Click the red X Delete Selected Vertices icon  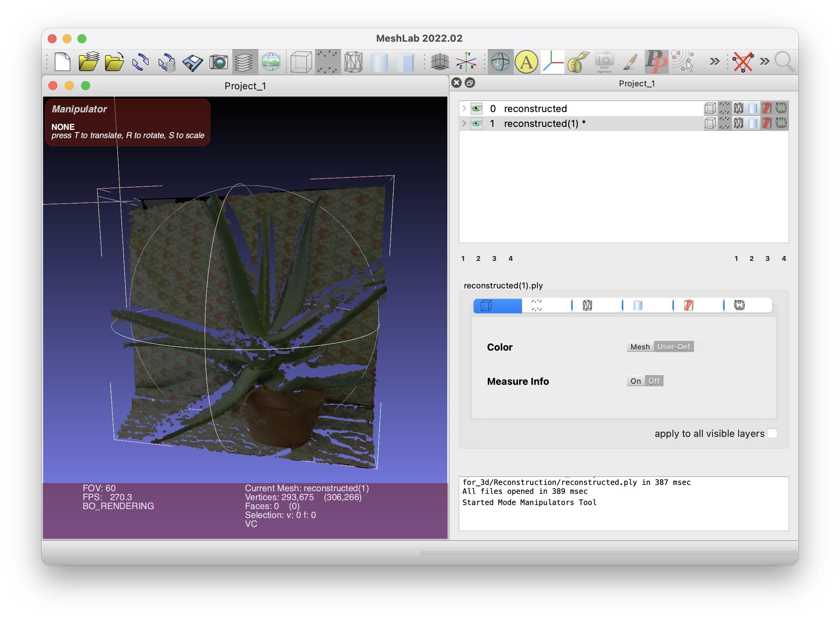point(743,62)
